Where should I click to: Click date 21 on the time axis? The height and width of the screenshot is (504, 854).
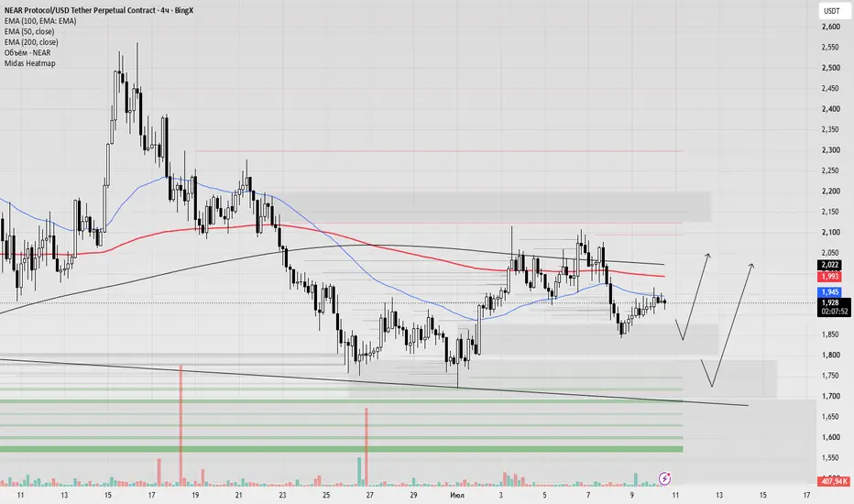(238, 495)
